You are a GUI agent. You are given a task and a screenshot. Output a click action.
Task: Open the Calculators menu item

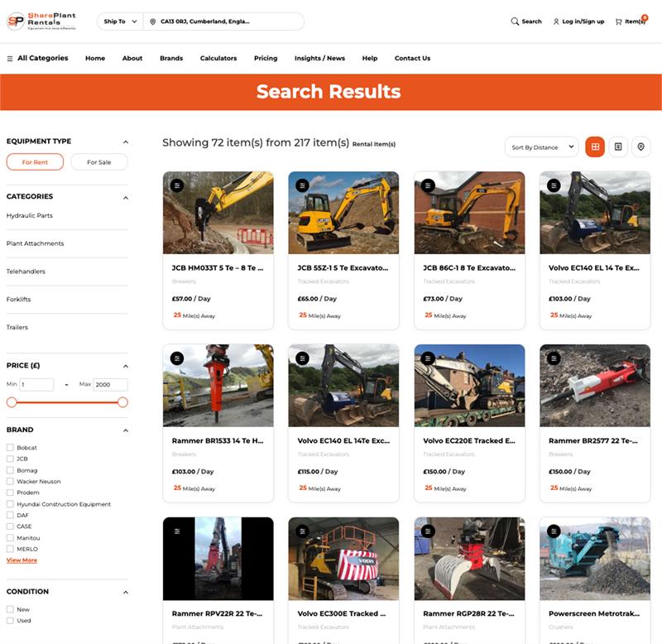(218, 59)
